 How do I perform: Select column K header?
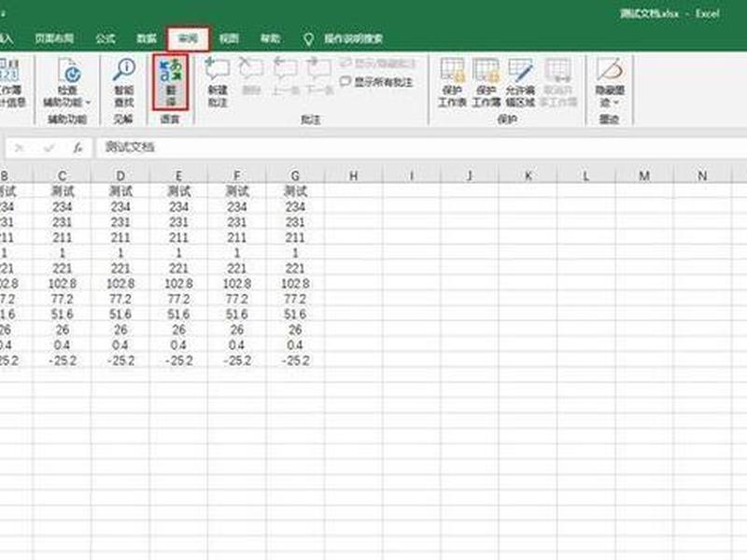point(528,175)
